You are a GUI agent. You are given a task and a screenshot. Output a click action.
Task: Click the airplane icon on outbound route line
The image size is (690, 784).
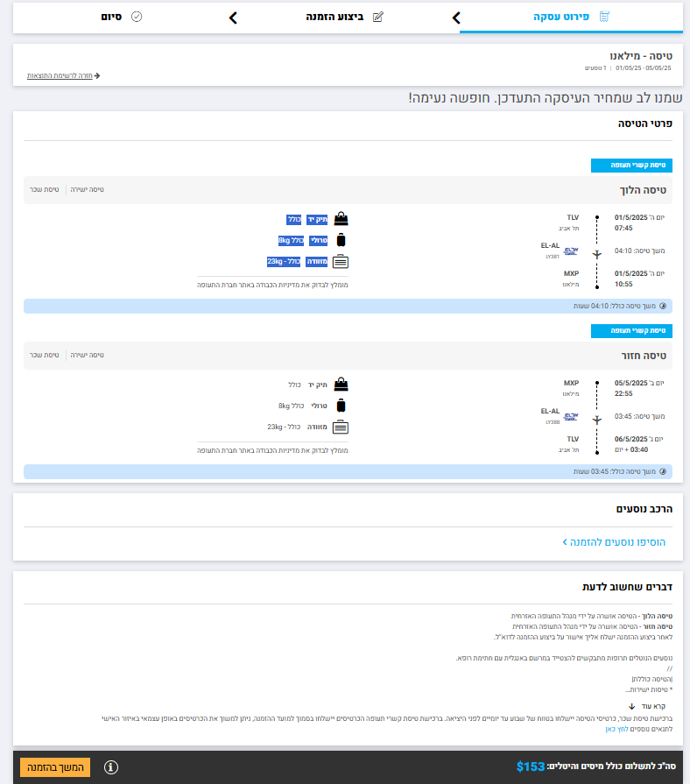coord(597,255)
